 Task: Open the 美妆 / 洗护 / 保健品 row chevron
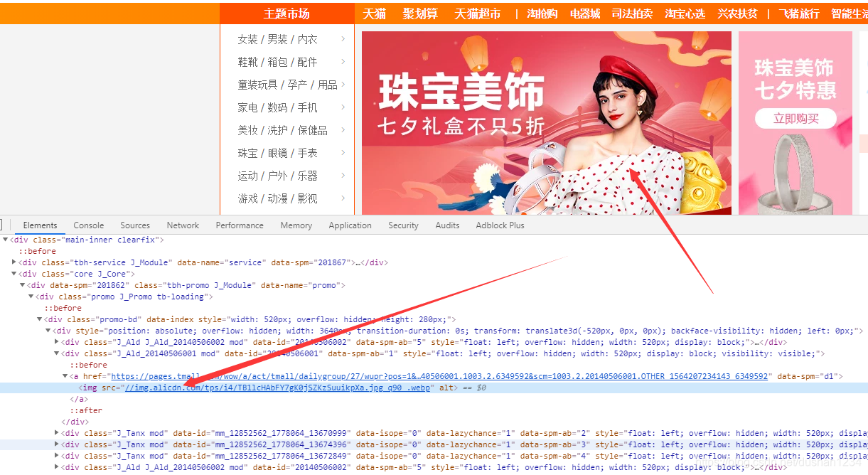[343, 130]
